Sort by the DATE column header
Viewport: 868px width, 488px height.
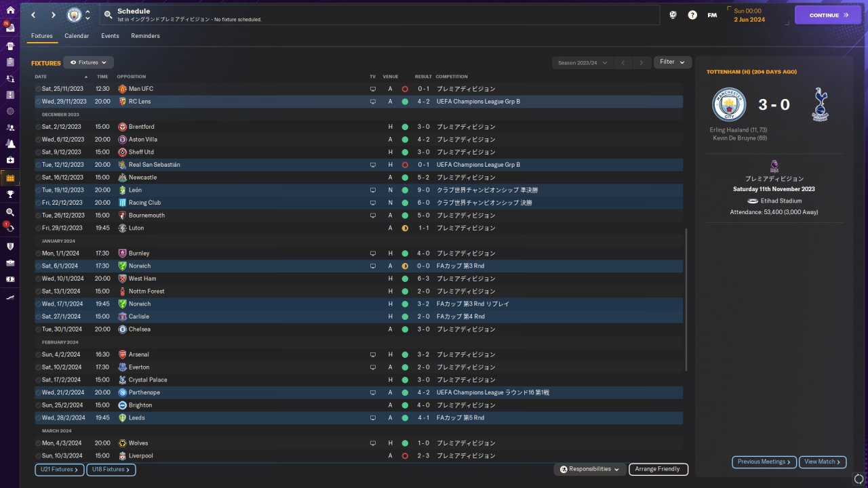41,77
